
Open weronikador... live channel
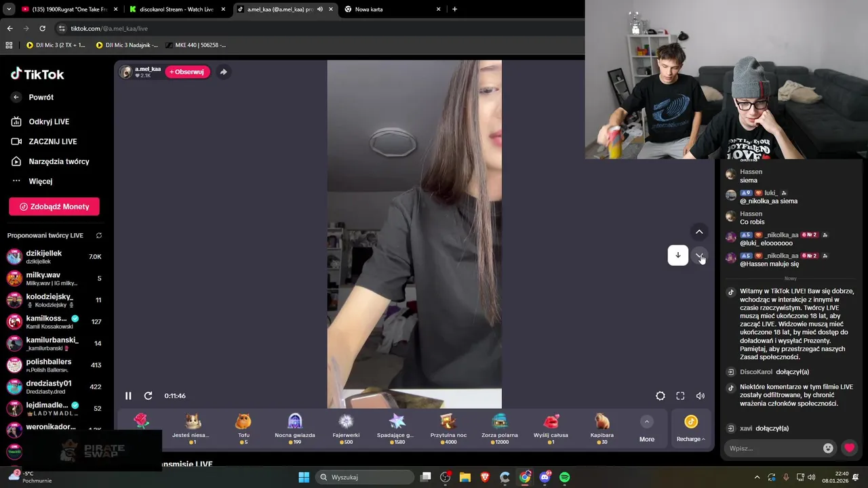pos(54,429)
